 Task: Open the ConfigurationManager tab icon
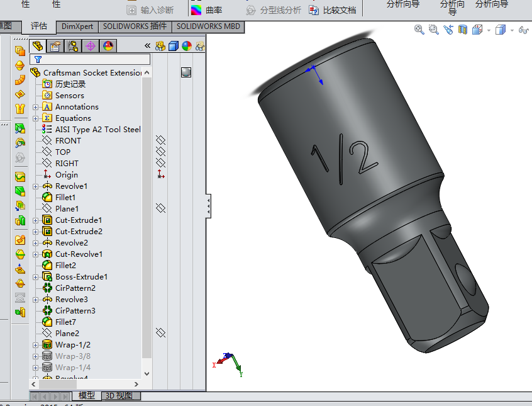73,46
